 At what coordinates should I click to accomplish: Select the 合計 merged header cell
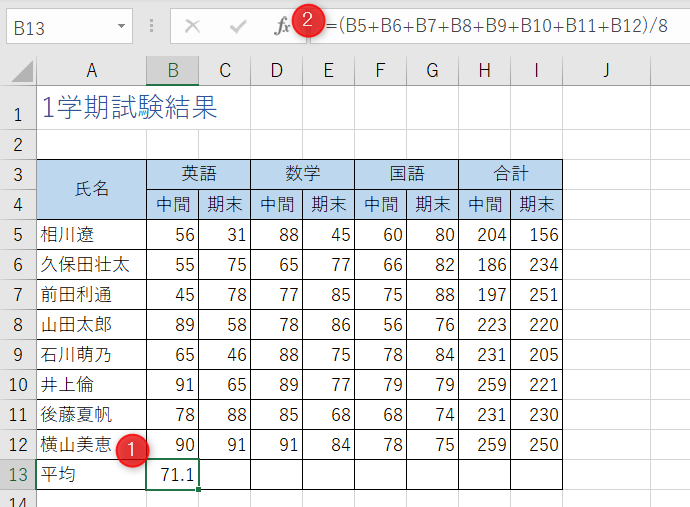[x=510, y=174]
